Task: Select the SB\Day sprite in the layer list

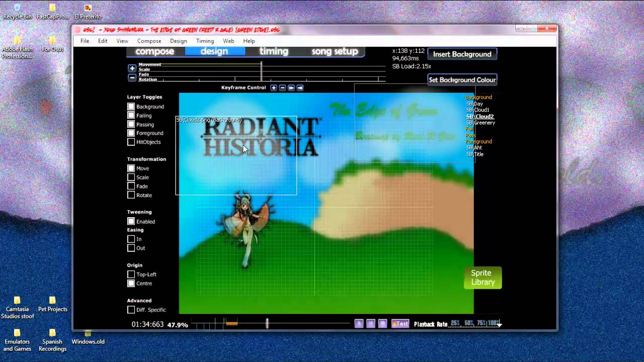Action: pos(474,104)
